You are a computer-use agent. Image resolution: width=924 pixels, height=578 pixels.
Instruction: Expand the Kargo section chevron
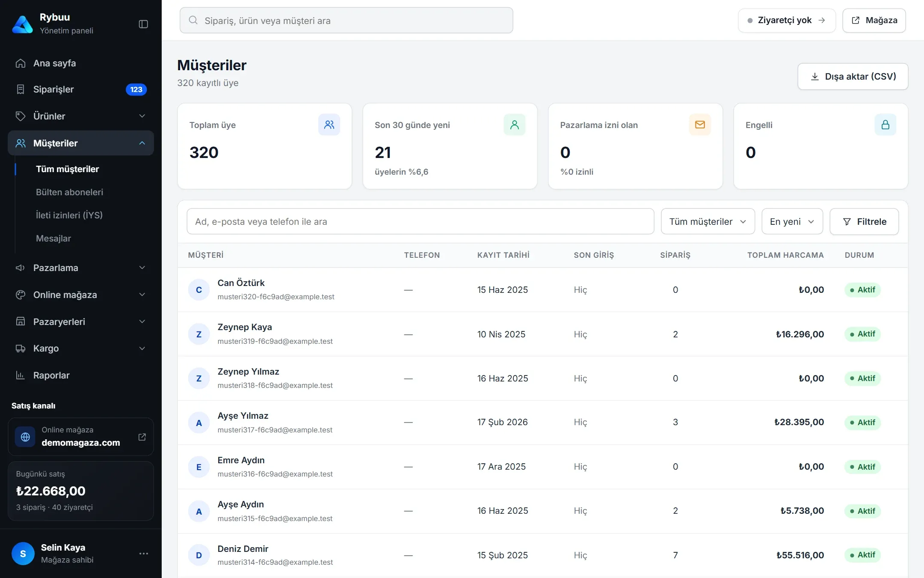coord(142,348)
